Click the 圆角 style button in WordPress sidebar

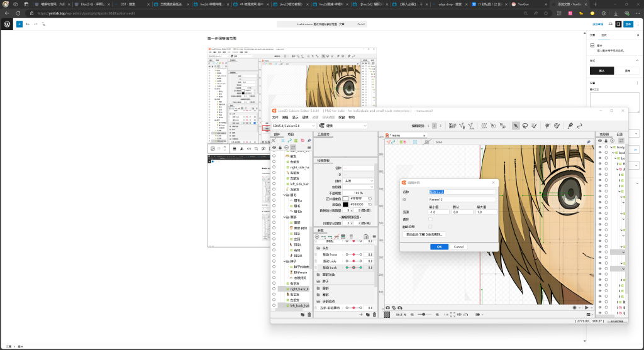tap(627, 71)
